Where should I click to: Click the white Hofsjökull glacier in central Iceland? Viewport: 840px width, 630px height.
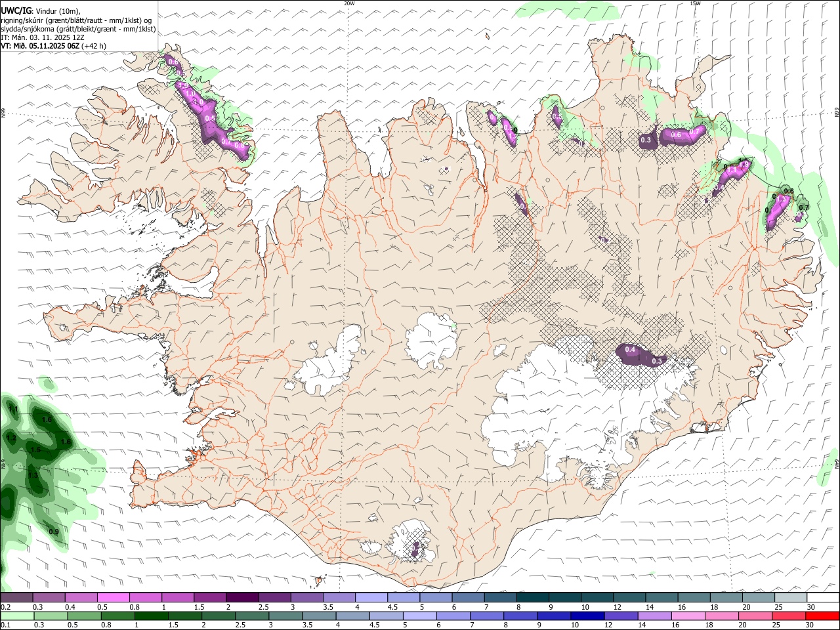click(431, 341)
